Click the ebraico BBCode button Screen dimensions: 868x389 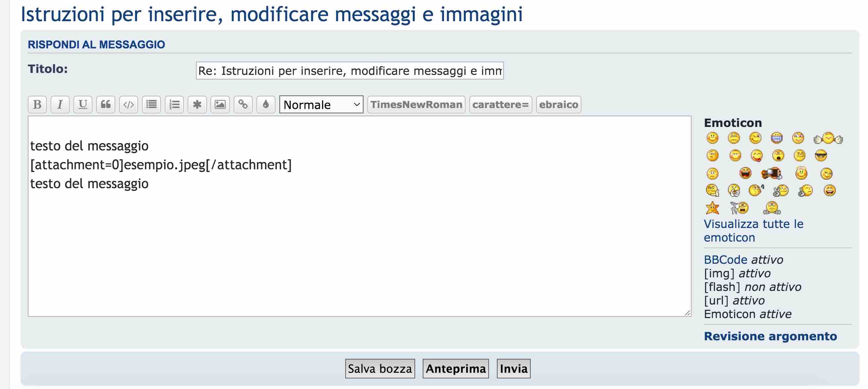point(558,105)
